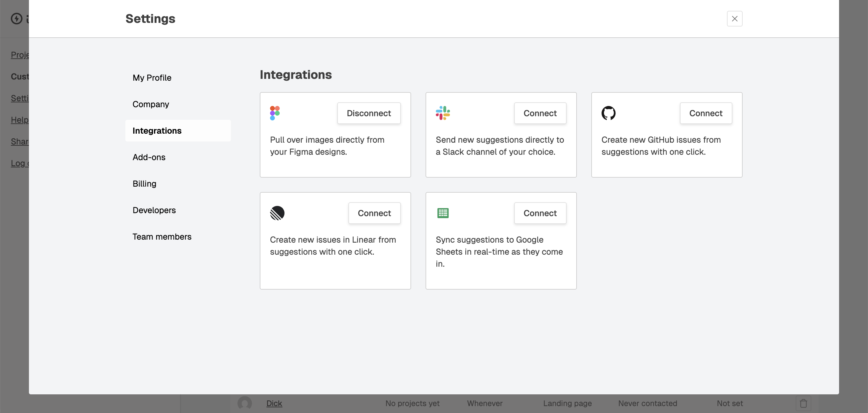Select the Developers settings tab
Screen dimensions: 868x413
click(154, 210)
